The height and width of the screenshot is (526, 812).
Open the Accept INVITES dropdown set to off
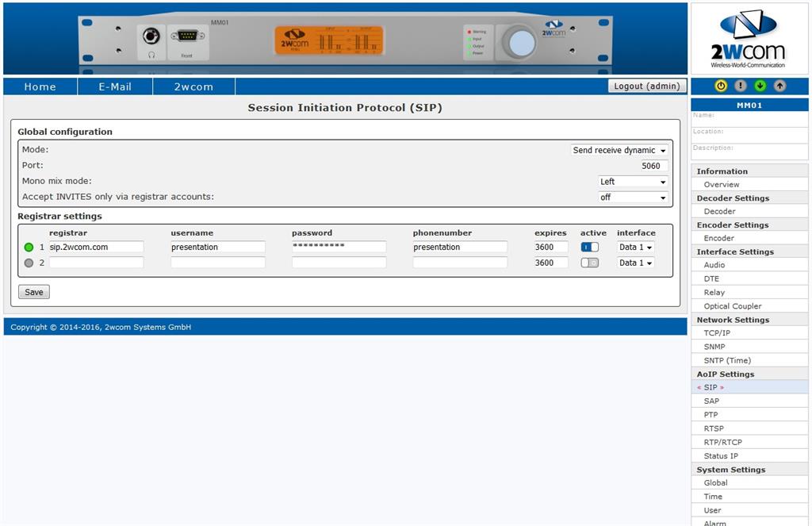tap(633, 198)
